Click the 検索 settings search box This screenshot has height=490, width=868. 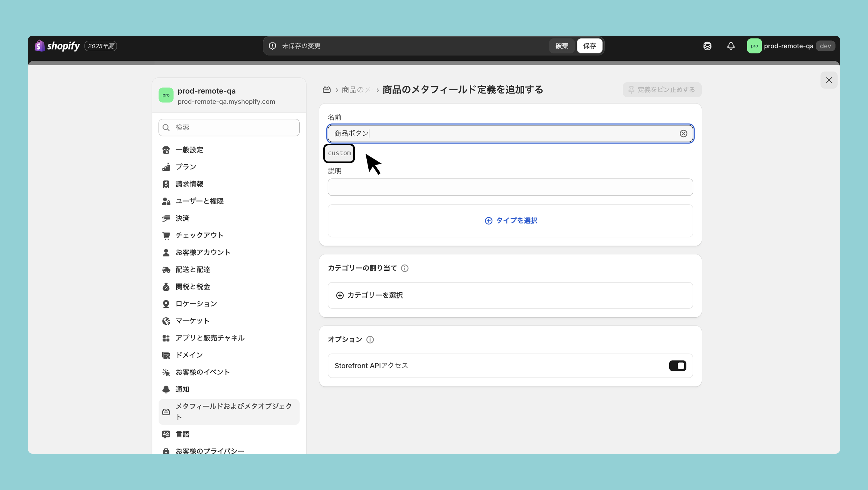(x=229, y=128)
